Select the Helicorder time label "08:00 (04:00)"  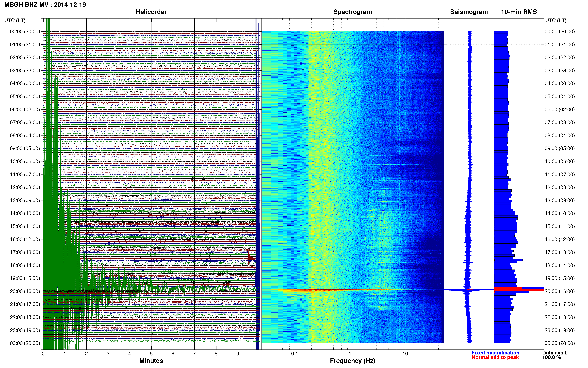tap(25, 135)
